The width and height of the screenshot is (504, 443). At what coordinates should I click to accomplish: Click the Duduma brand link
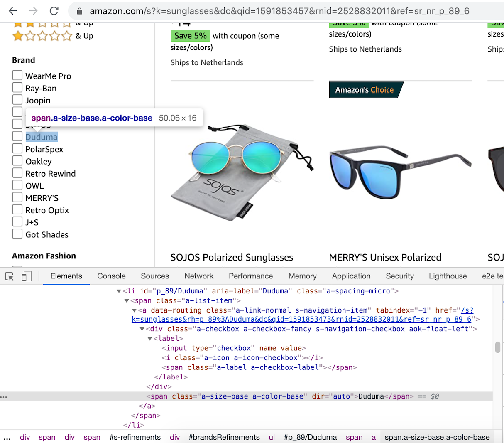[42, 137]
